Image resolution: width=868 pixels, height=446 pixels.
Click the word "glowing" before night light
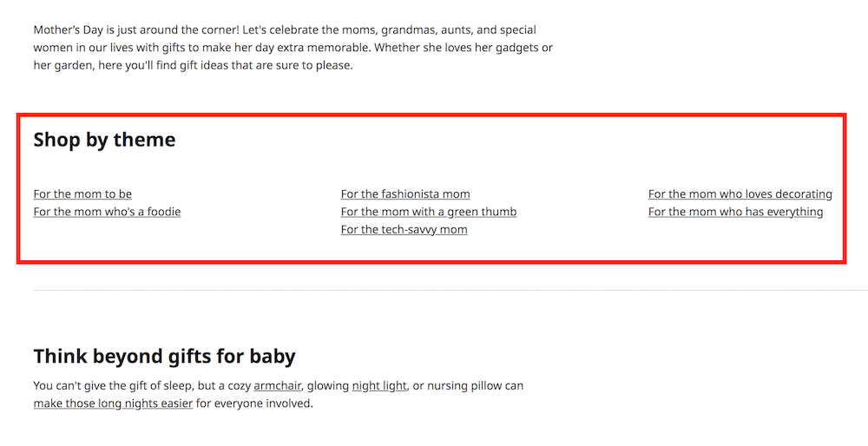coord(327,386)
